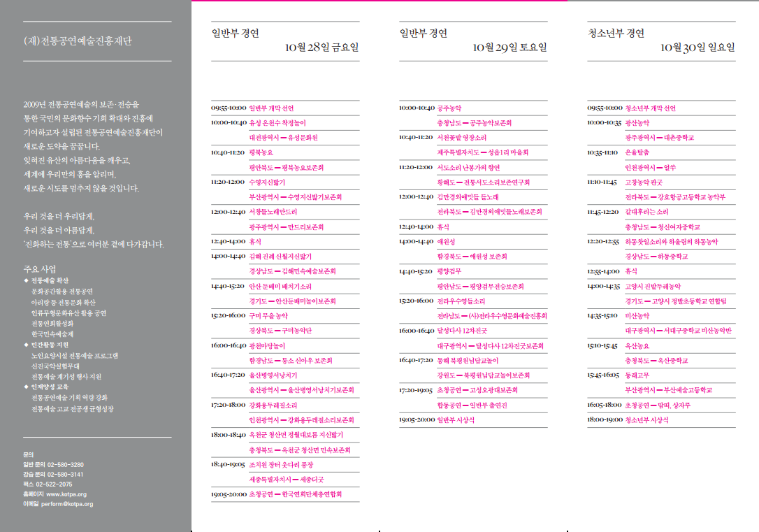Click the diamond bullet beside 인재양성 교육
Viewport: 759px width, 532px height.
(26, 387)
